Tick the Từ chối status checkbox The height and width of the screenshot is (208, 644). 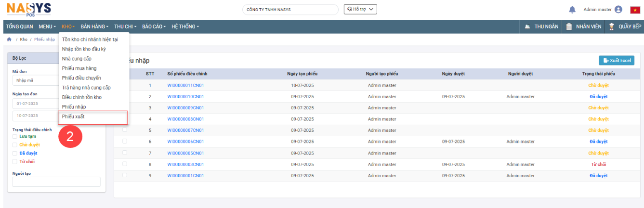[15, 162]
